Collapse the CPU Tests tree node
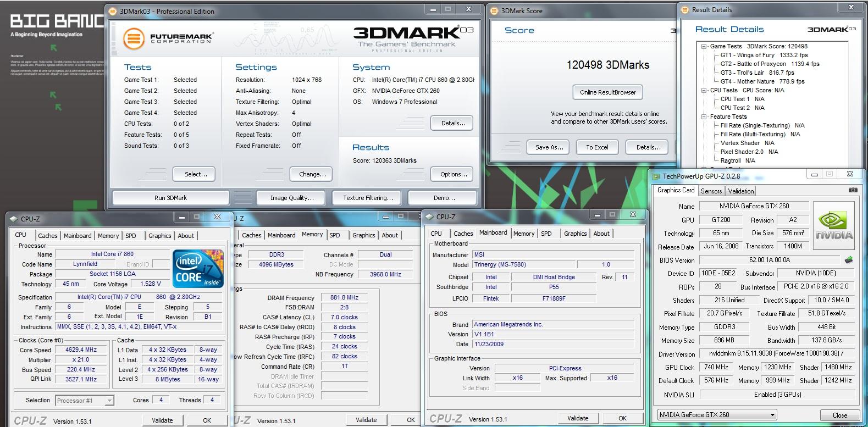 click(x=704, y=90)
